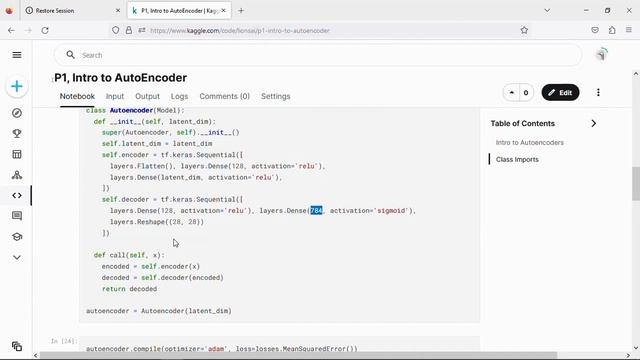Viewport: 640px width, 360px height.
Task: Open the list all tabs dropdown
Action: click(x=547, y=11)
